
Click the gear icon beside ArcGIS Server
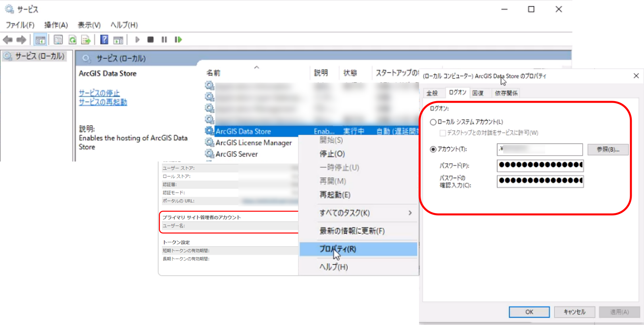pyautogui.click(x=209, y=154)
